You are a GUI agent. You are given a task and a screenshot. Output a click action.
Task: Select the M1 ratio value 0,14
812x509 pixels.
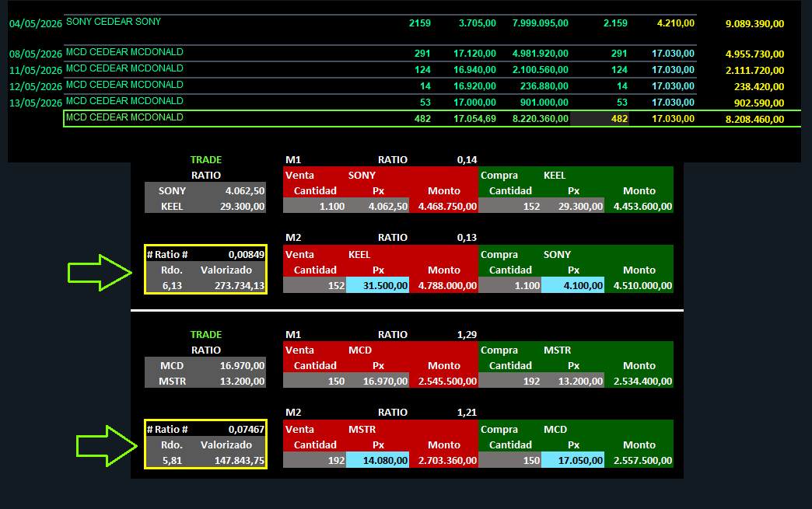coord(467,160)
